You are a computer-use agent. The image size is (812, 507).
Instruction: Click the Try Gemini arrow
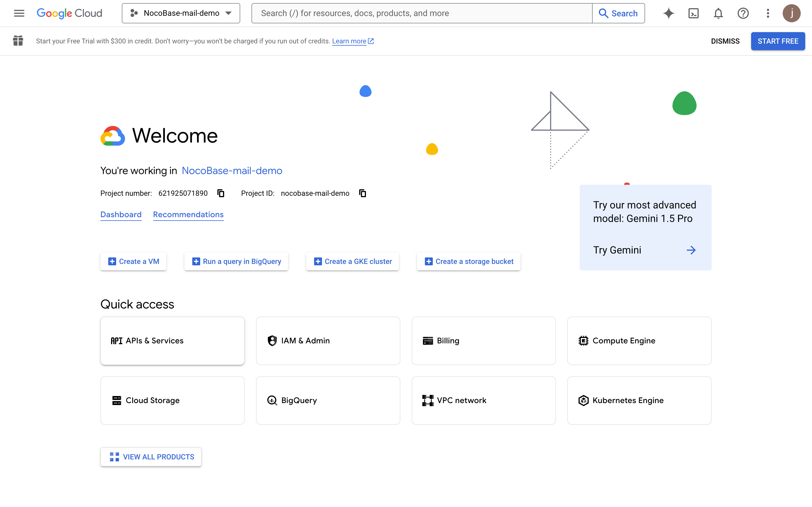pyautogui.click(x=691, y=250)
